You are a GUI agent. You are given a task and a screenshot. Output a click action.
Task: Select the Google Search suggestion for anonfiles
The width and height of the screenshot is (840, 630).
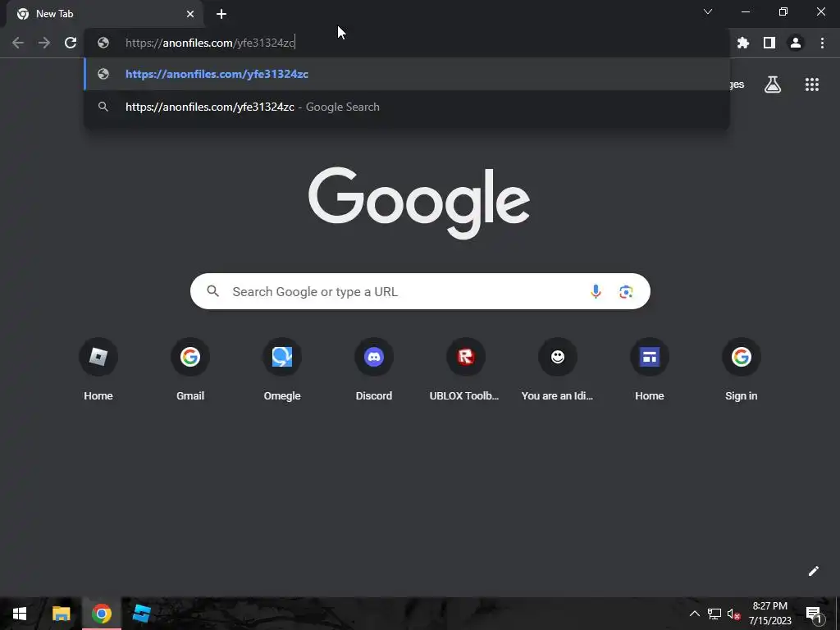click(x=407, y=107)
